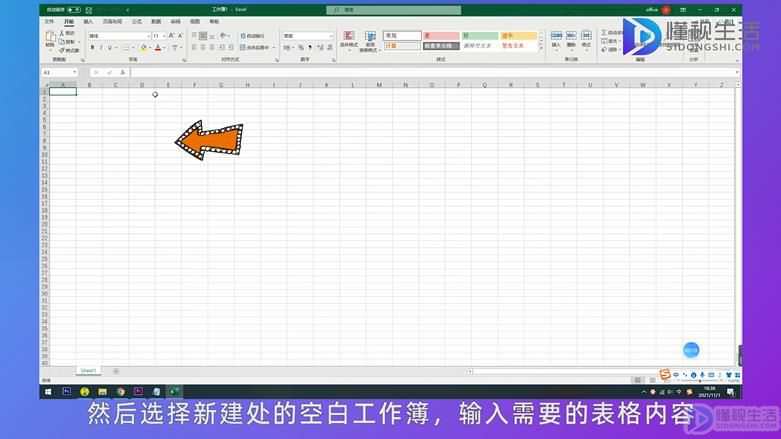The width and height of the screenshot is (781, 439).
Task: Click the Cut scissors icon
Action: pyautogui.click(x=62, y=33)
